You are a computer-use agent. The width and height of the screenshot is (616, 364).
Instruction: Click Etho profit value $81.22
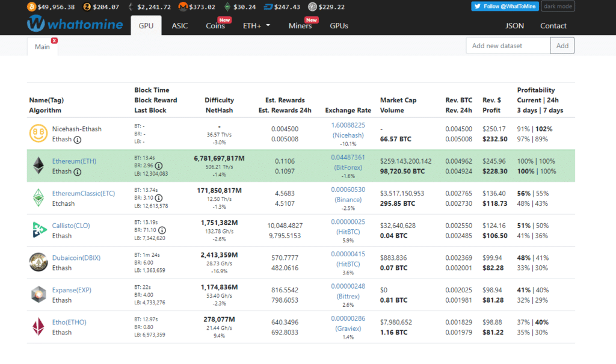[x=493, y=333]
